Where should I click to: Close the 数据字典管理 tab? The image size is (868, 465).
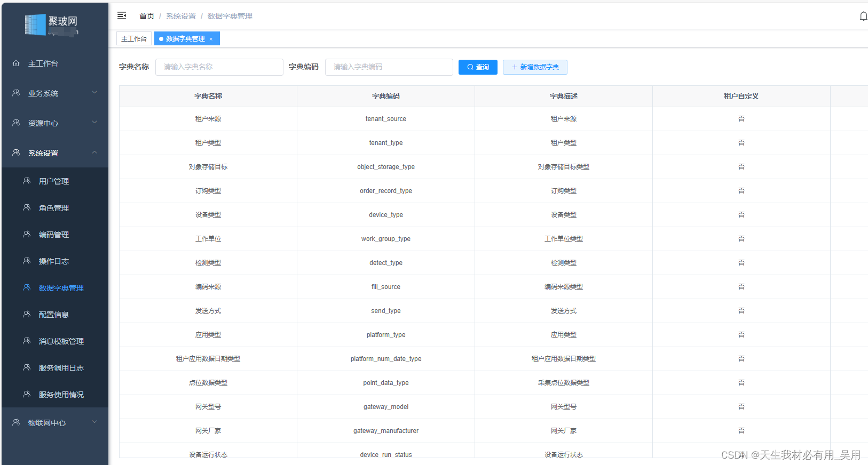point(211,39)
